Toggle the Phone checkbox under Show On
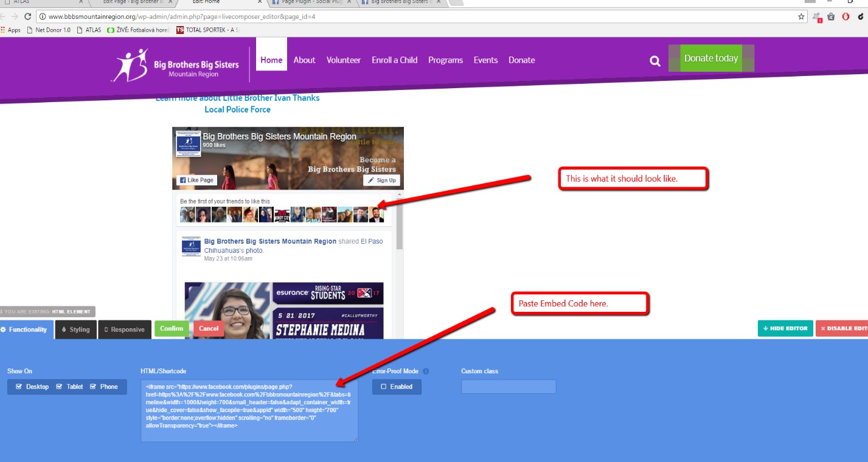Screen dimensions: 868x462 pos(93,387)
